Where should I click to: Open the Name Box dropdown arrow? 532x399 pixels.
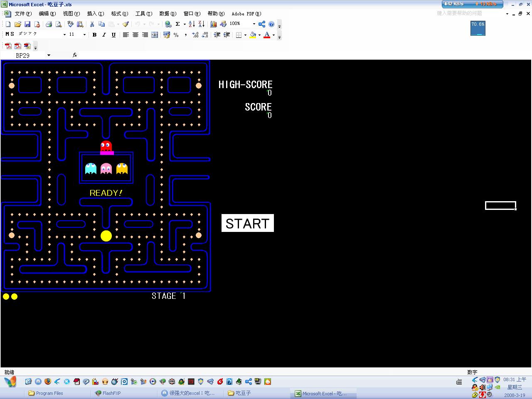pos(49,55)
